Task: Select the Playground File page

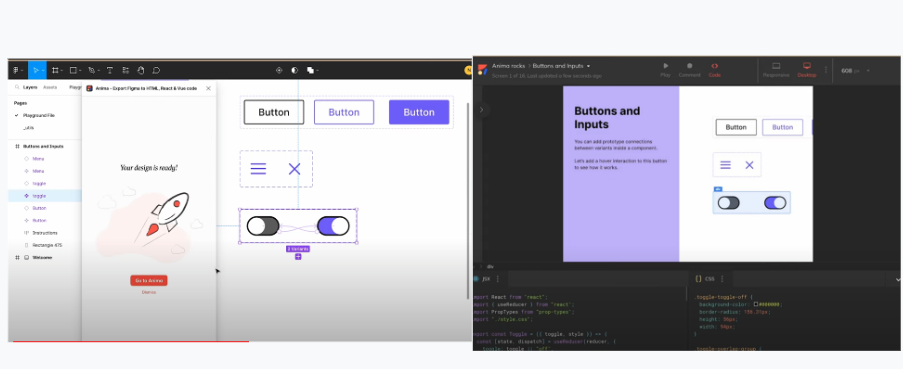Action: coord(39,116)
